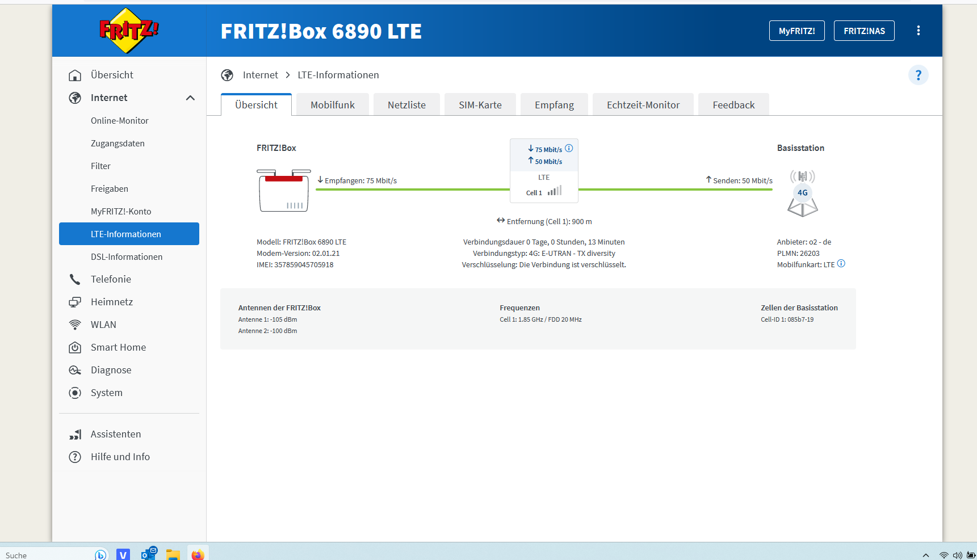Switch to the Empfang tab
This screenshot has width=977, height=560.
(554, 104)
